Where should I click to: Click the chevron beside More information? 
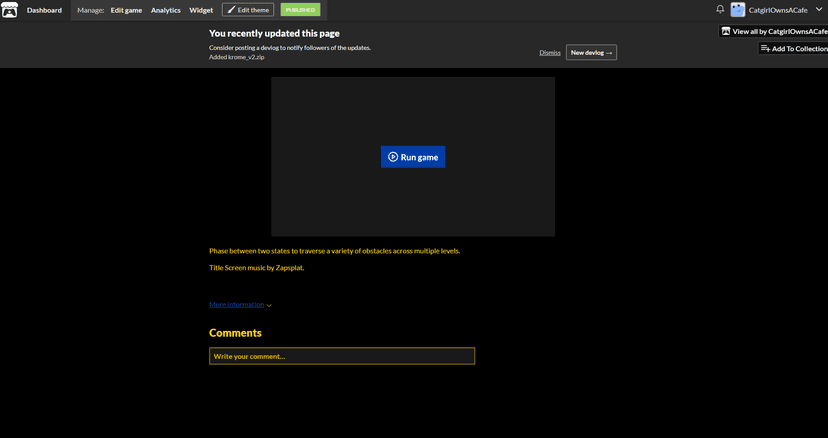point(269,305)
